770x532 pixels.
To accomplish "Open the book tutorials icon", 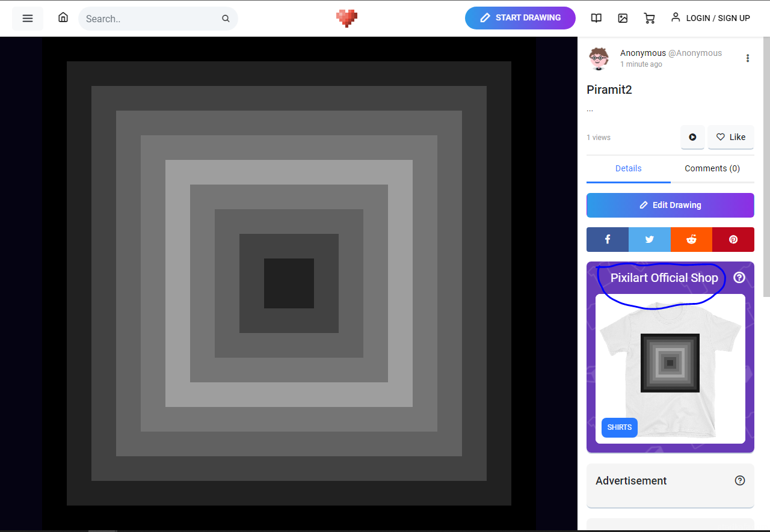I will pos(596,18).
